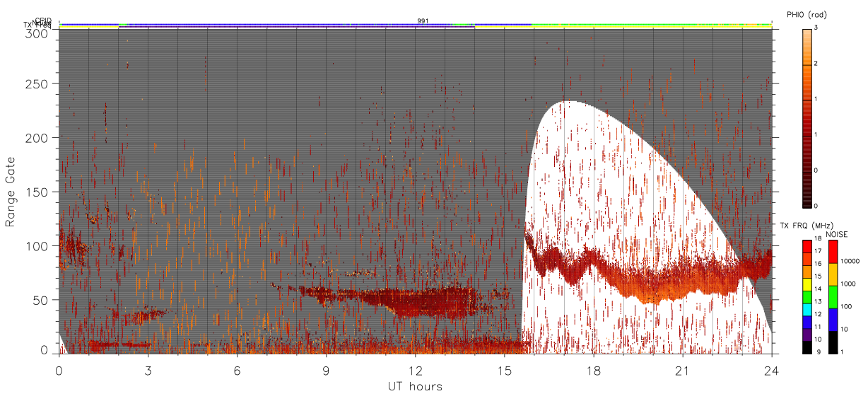Viewport: 868px width, 401px height.
Task: Click the 'Range Gate' axis label
Action: [11, 193]
